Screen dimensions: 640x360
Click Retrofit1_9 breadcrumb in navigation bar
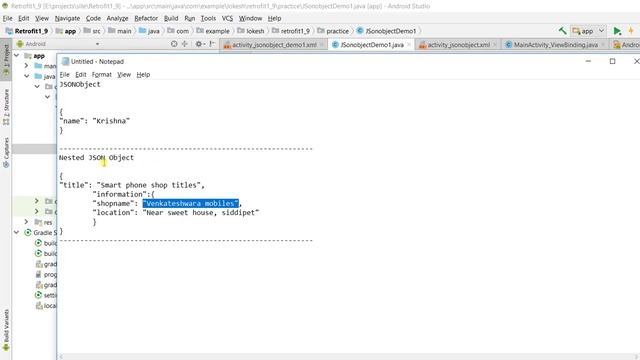[27, 31]
